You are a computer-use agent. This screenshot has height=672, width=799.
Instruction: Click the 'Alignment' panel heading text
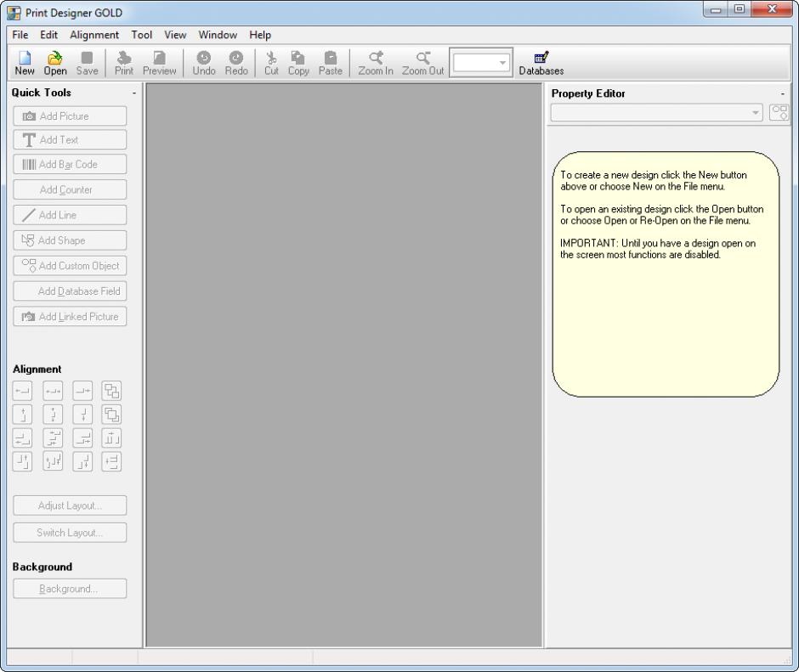coord(37,370)
